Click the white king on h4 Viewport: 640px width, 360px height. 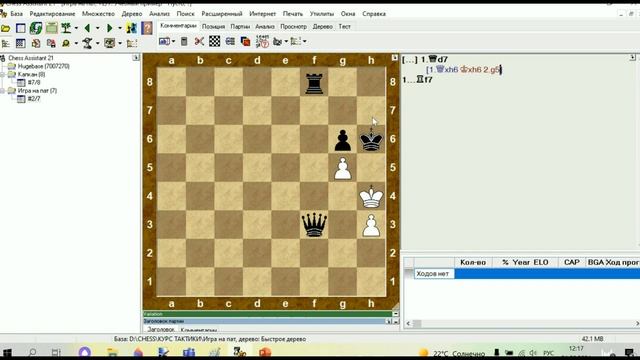371,196
